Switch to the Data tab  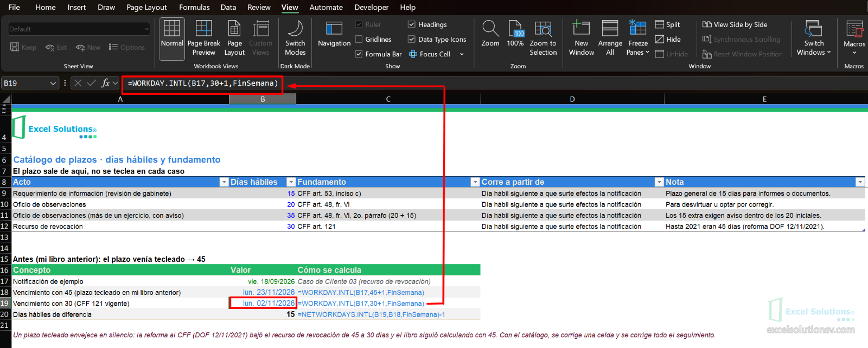[x=228, y=7]
